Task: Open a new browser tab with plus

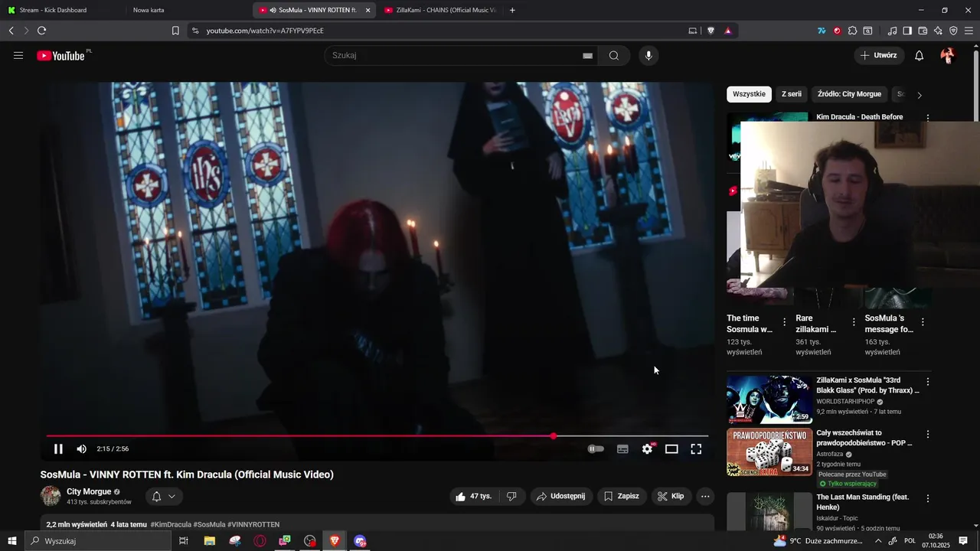Action: [512, 10]
